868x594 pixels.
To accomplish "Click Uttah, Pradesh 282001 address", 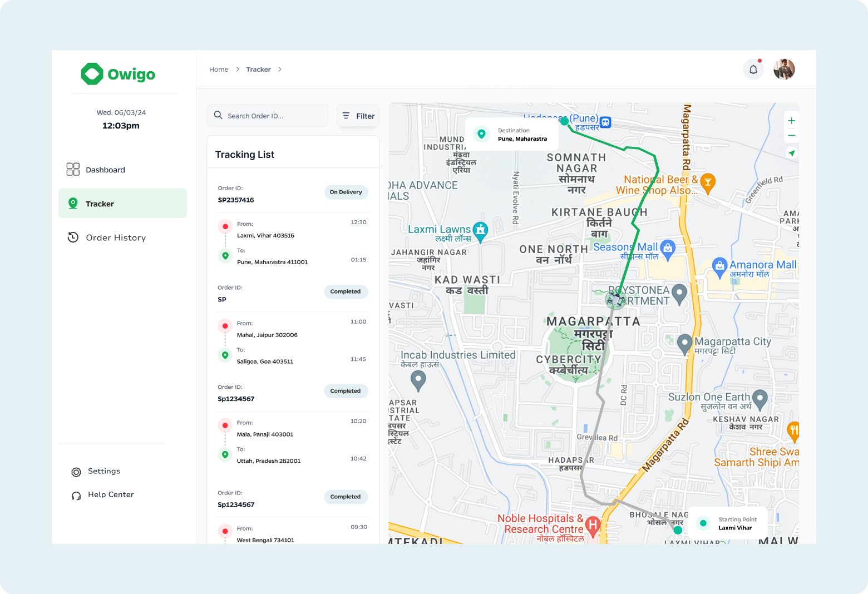I will click(x=269, y=461).
